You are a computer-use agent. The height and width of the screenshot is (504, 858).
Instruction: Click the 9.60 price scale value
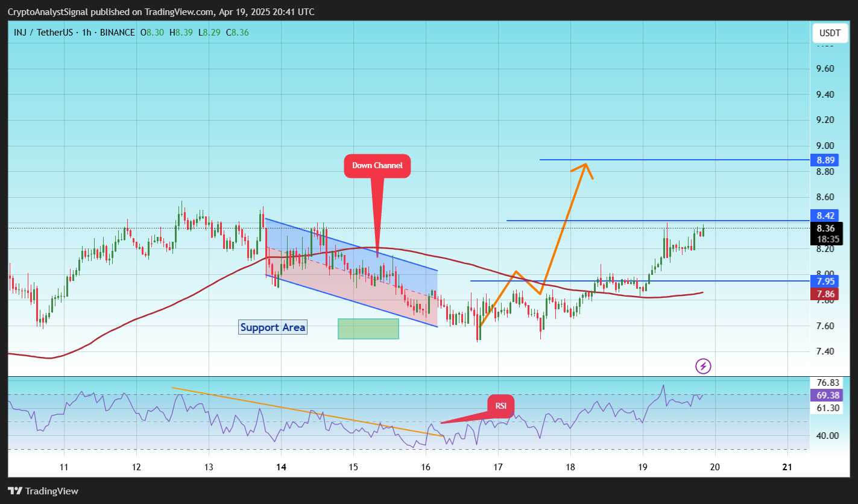pyautogui.click(x=825, y=69)
